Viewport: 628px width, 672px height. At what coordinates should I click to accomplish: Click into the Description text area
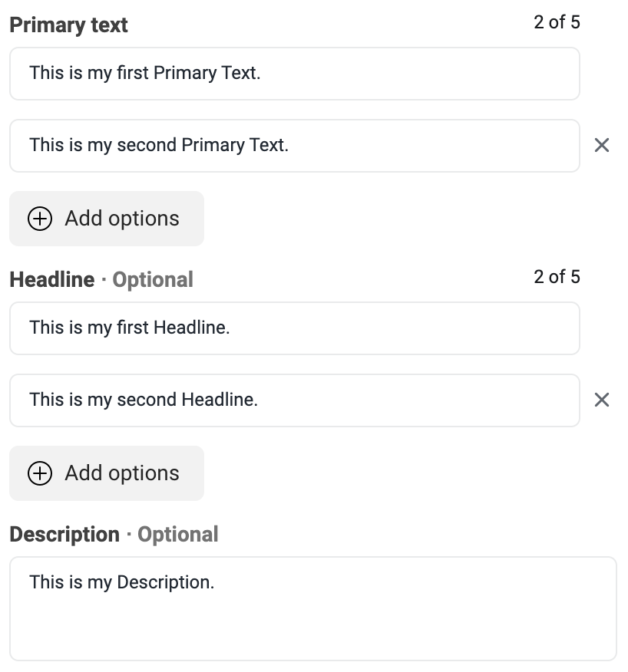point(313,608)
